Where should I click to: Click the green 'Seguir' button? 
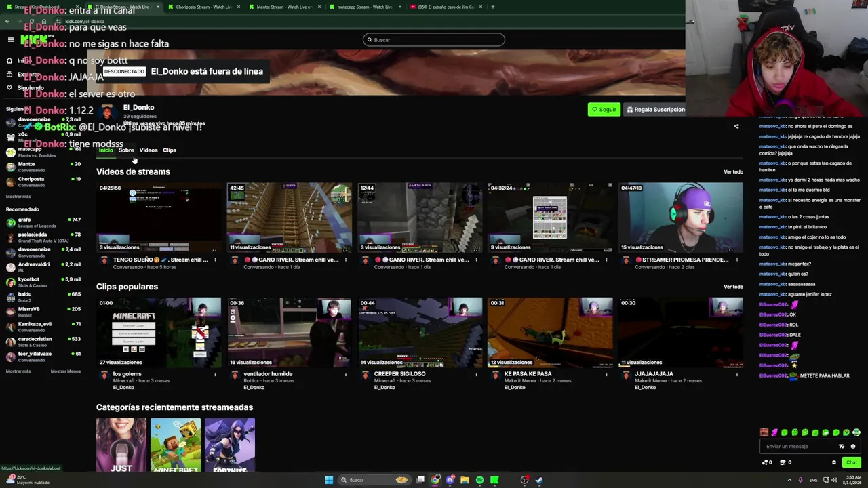(604, 109)
